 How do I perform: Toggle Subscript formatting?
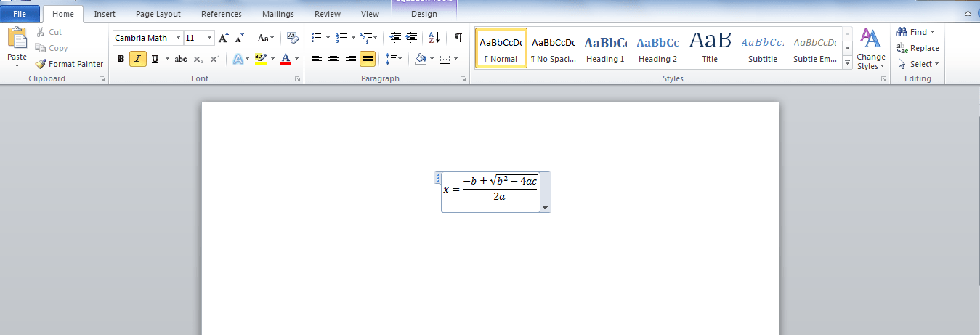tap(198, 59)
